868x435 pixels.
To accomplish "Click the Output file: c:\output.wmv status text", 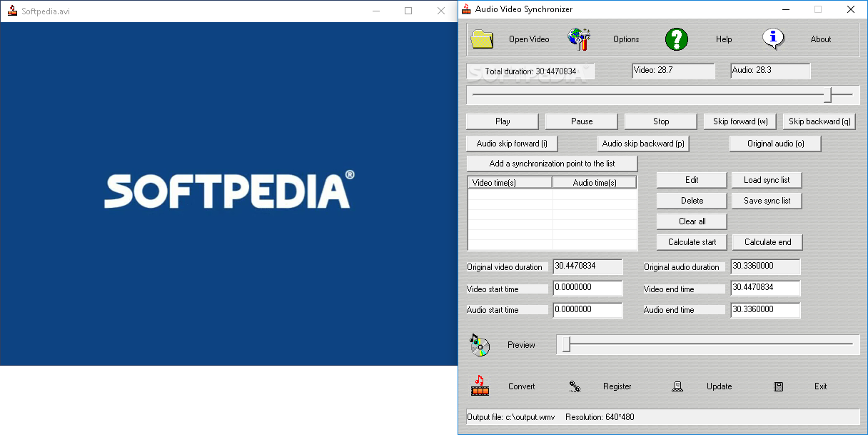I will pyautogui.click(x=511, y=416).
